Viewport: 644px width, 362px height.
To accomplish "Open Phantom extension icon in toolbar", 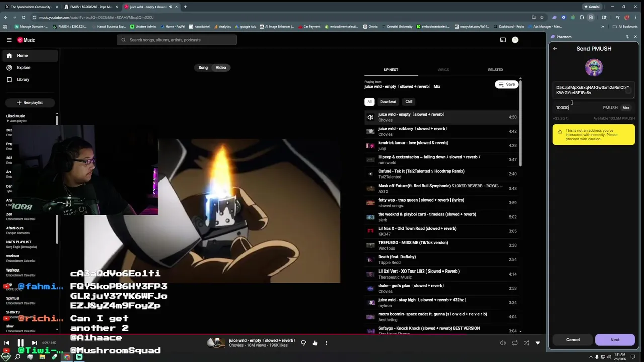I will pos(554,17).
